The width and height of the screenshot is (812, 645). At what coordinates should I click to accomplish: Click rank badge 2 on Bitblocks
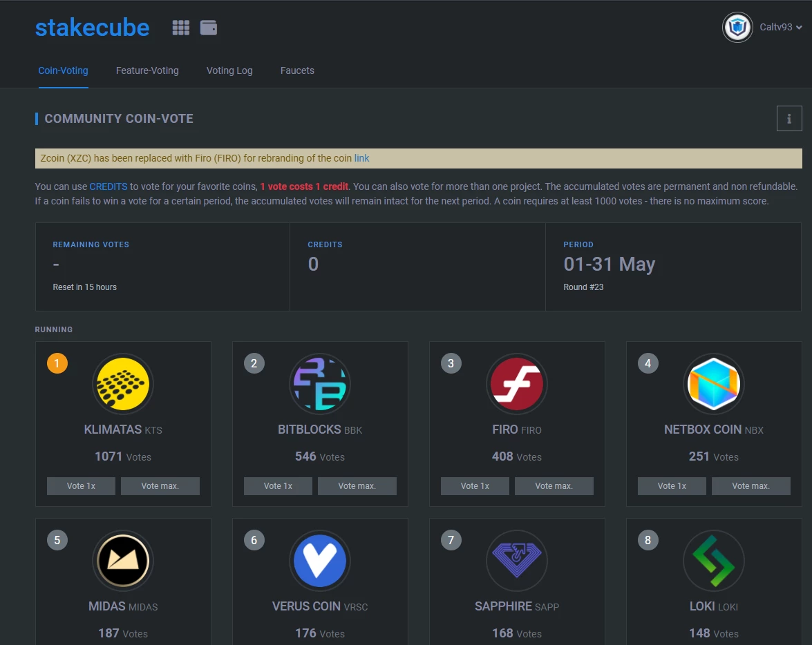click(254, 363)
